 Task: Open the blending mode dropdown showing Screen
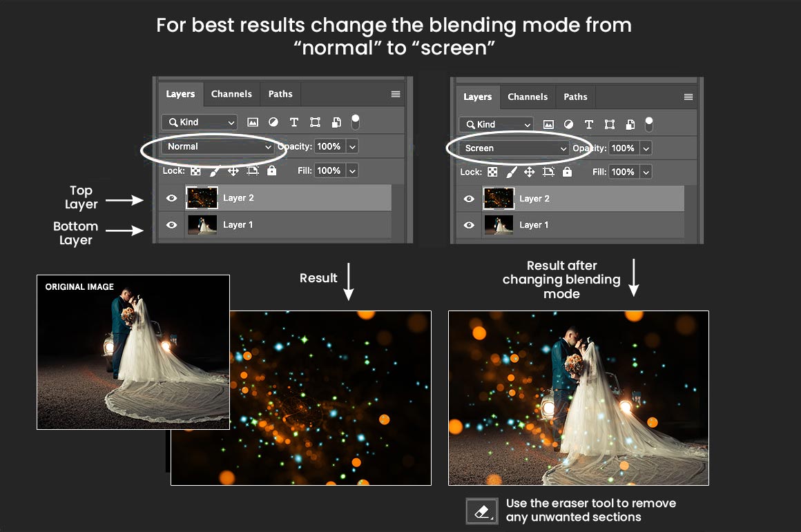516,148
